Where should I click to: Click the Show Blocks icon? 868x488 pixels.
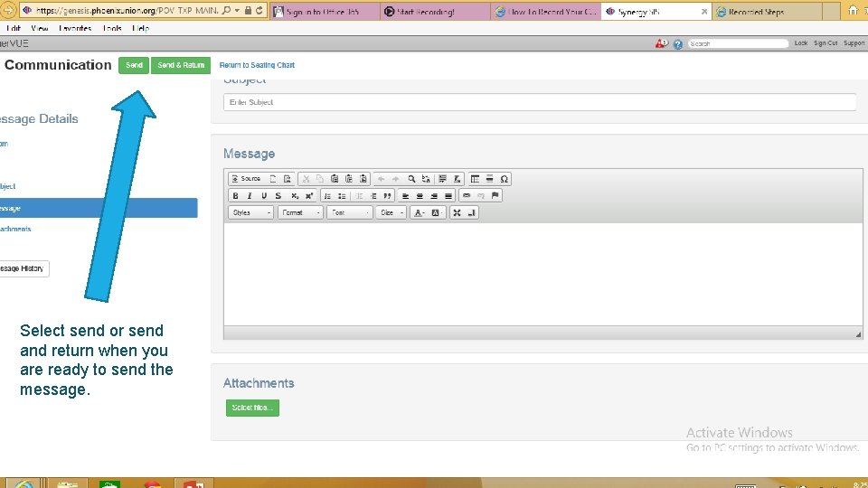pos(471,212)
